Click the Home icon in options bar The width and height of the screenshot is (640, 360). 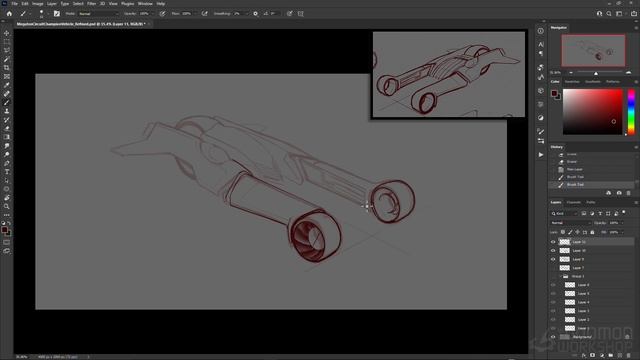click(x=9, y=13)
